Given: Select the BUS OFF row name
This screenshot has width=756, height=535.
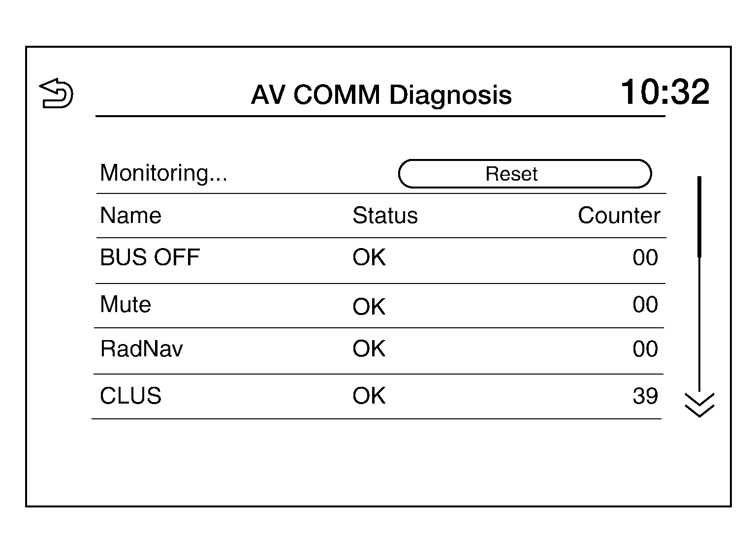Looking at the screenshot, I should coord(150,257).
